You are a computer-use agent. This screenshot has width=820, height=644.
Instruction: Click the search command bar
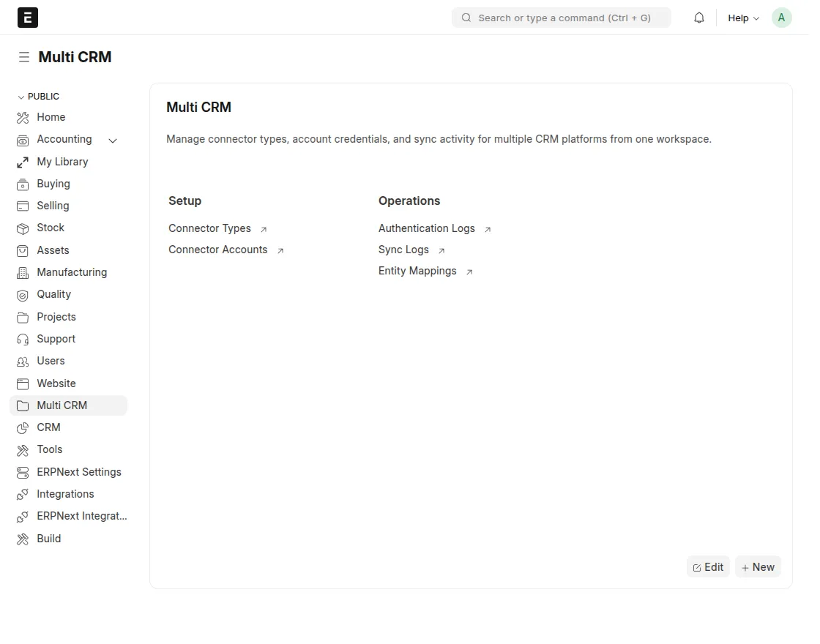coord(561,17)
